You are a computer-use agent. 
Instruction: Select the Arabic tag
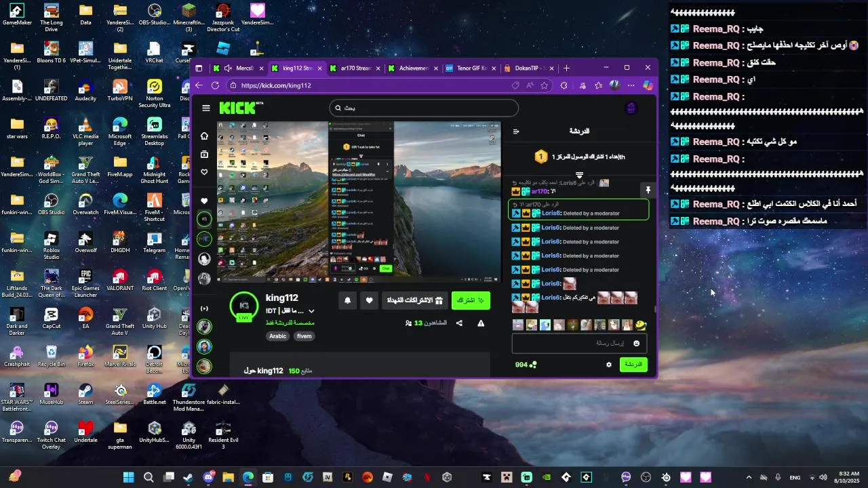(278, 336)
